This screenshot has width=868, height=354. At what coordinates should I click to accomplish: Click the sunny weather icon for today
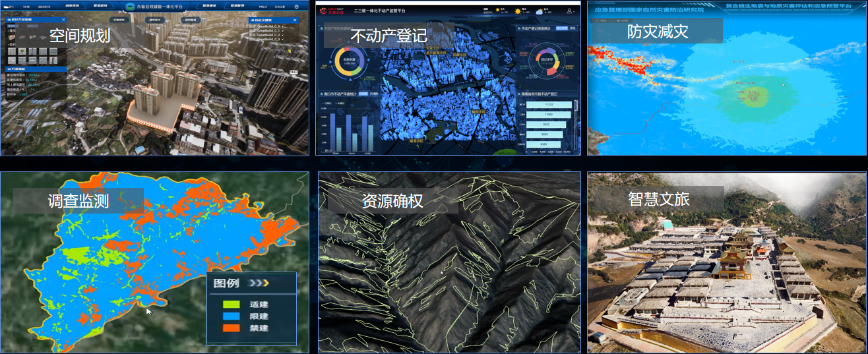[497, 11]
